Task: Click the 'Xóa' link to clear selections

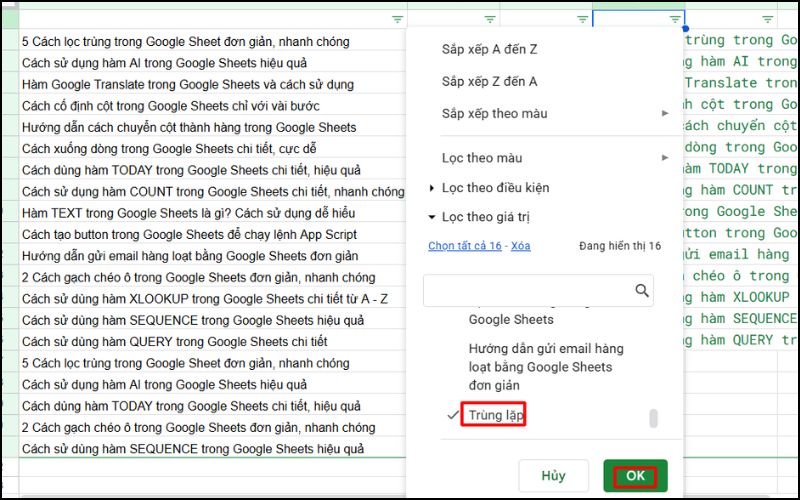Action: pyautogui.click(x=521, y=246)
